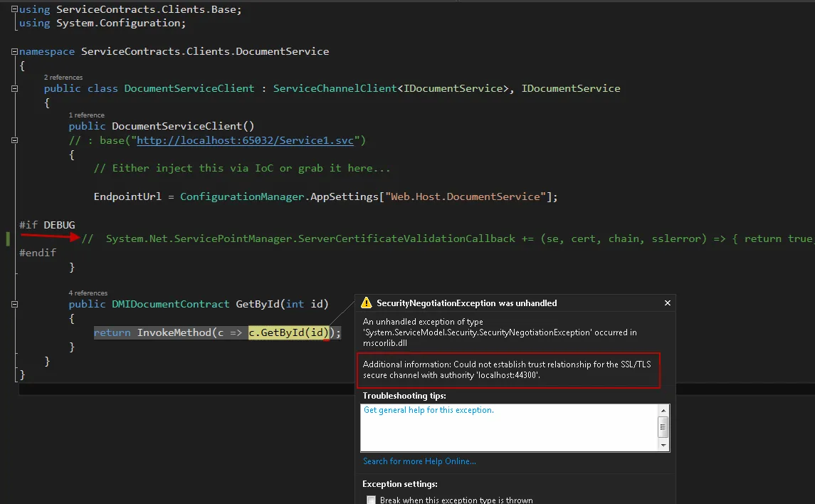Click 'ServiceChannelClient' base class name
Screen dimensions: 815x504
pyautogui.click(x=335, y=88)
